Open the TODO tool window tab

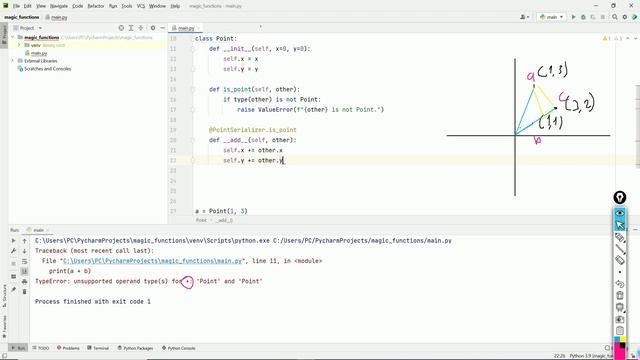tap(41, 348)
